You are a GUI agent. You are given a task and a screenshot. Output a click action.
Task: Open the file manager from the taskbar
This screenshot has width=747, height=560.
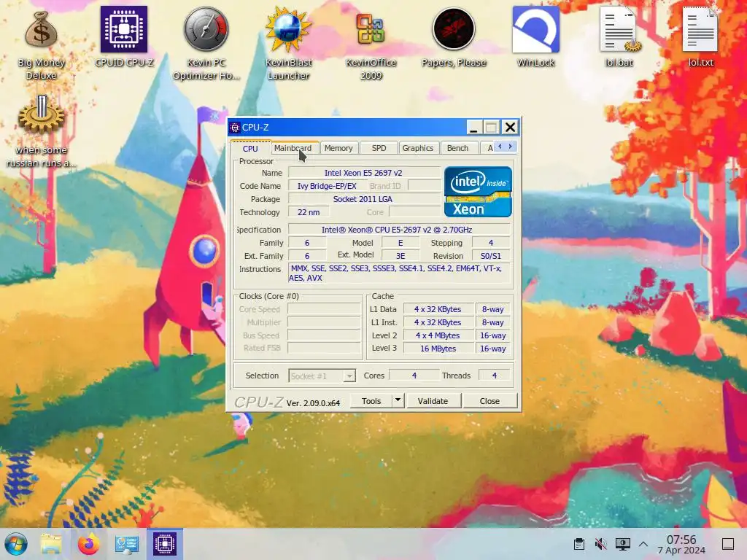51,544
